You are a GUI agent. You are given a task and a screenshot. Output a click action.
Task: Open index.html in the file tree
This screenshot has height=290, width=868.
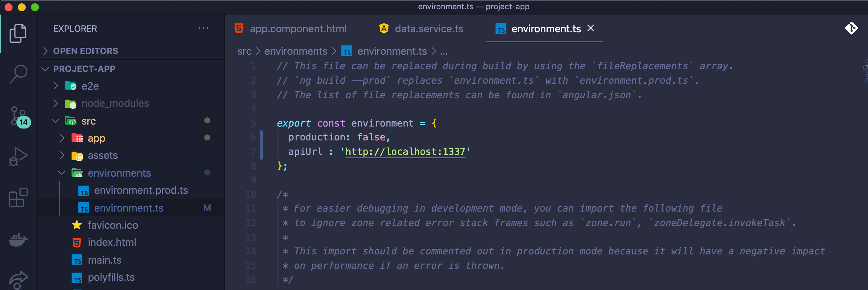112,243
